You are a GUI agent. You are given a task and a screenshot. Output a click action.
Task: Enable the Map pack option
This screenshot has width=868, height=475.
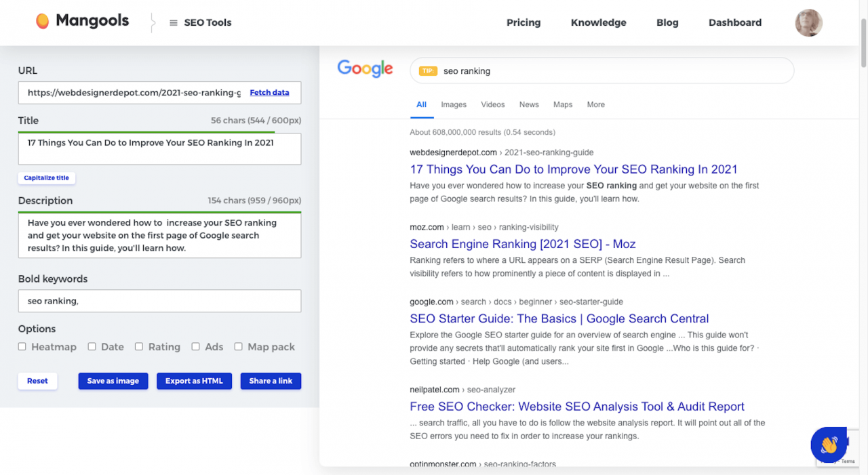[x=239, y=346]
